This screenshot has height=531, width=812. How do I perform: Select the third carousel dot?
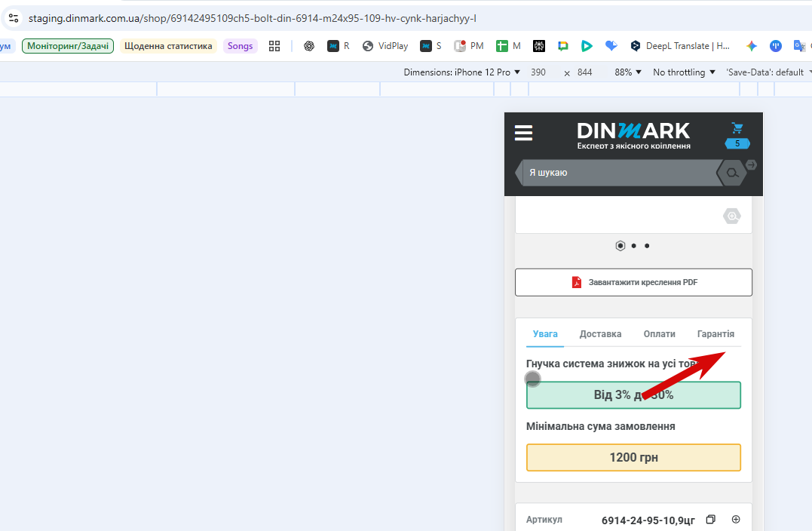pyautogui.click(x=647, y=246)
